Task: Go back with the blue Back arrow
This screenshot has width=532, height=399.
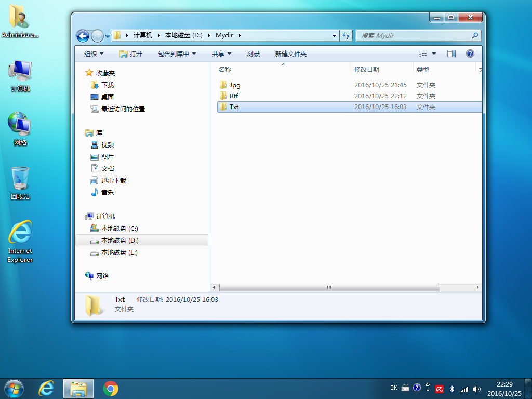Action: [x=83, y=36]
